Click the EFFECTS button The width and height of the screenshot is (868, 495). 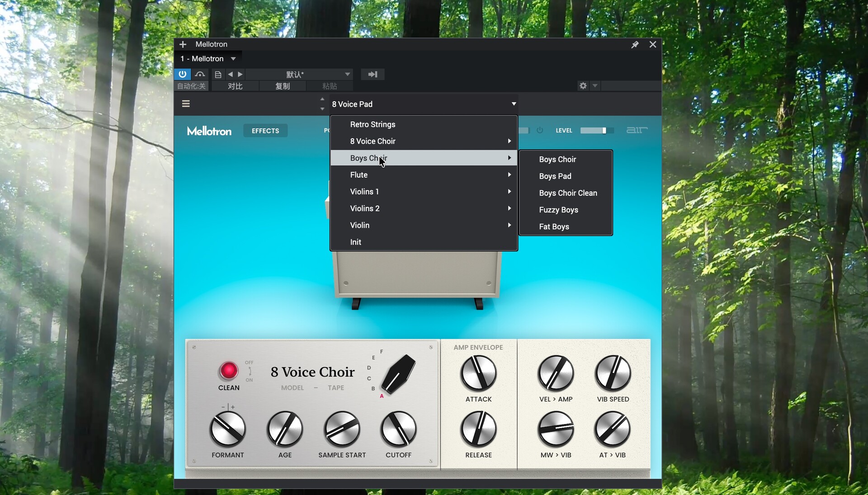[265, 131]
